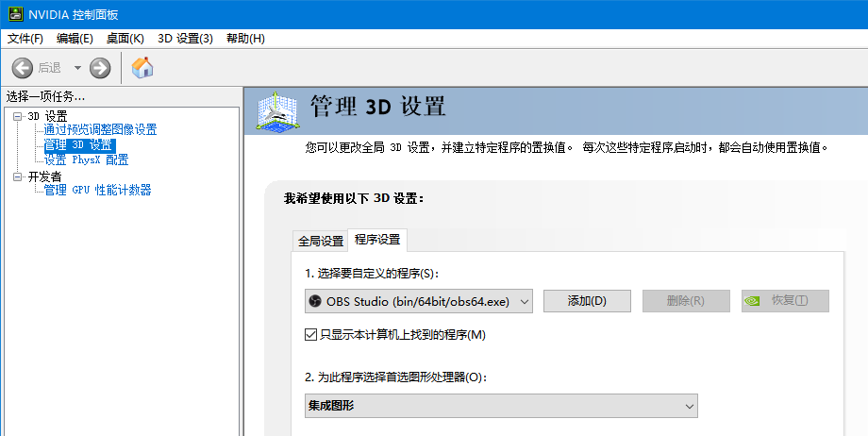868x436 pixels.
Task: Open the back history dropdown arrow
Action: click(77, 68)
